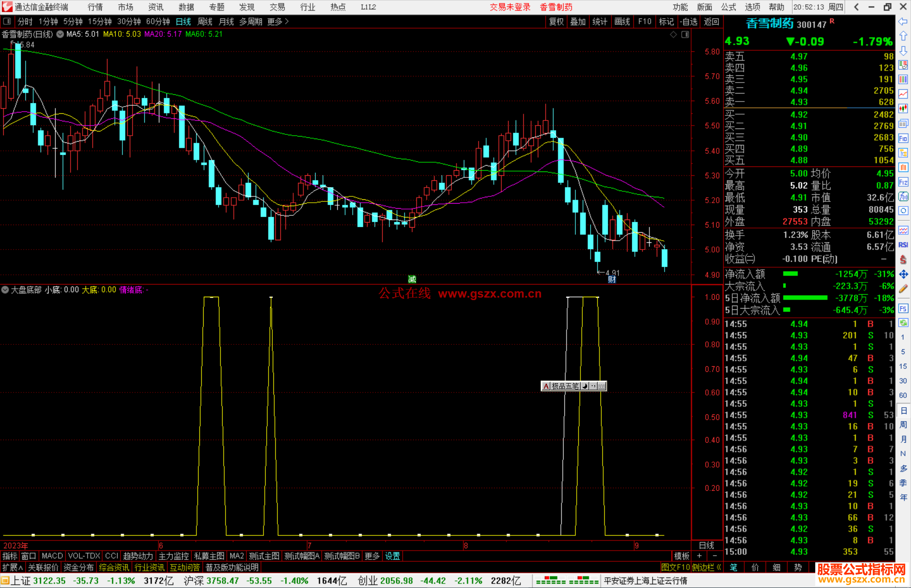
Task: Click the 设置 indicator settings link
Action: point(392,556)
